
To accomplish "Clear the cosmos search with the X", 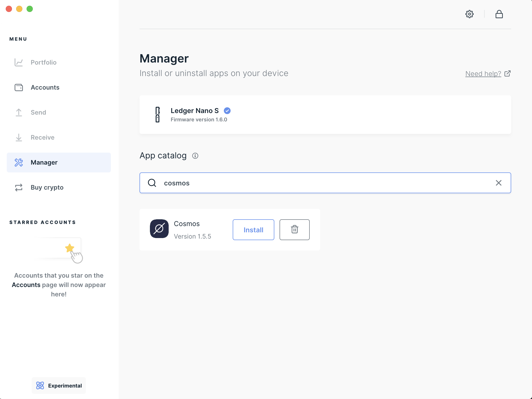I will [499, 183].
